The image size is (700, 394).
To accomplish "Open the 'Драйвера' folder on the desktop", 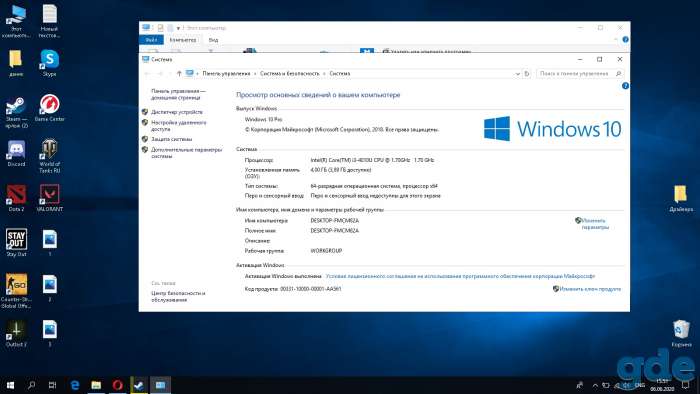I will coord(681,198).
